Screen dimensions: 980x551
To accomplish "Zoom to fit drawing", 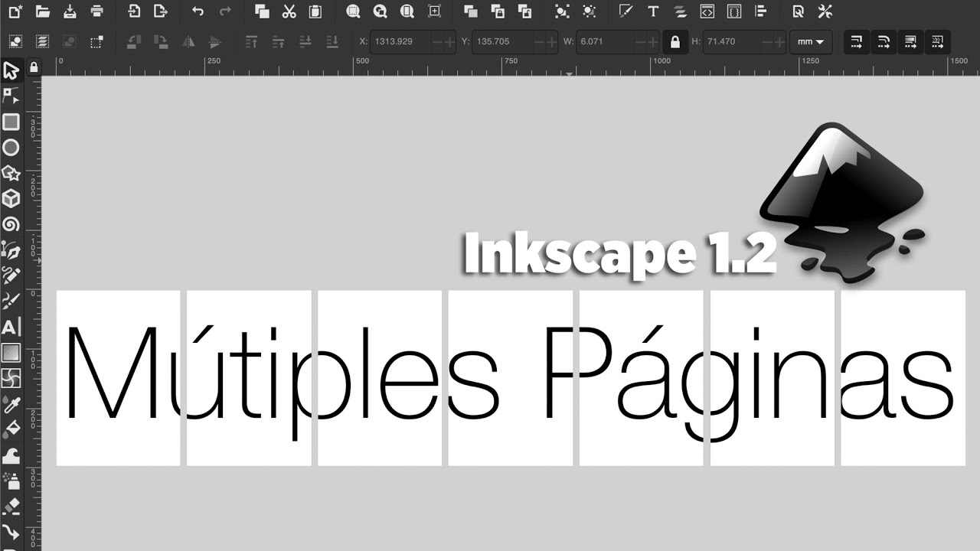I will [x=380, y=11].
